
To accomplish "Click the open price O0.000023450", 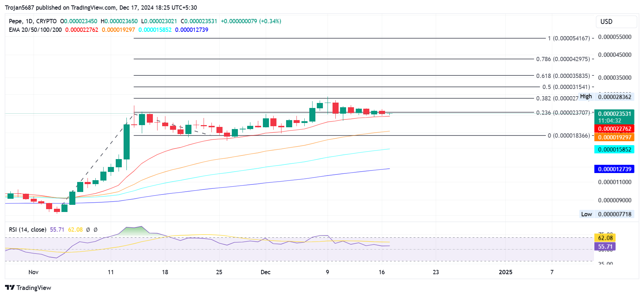I will [79, 21].
